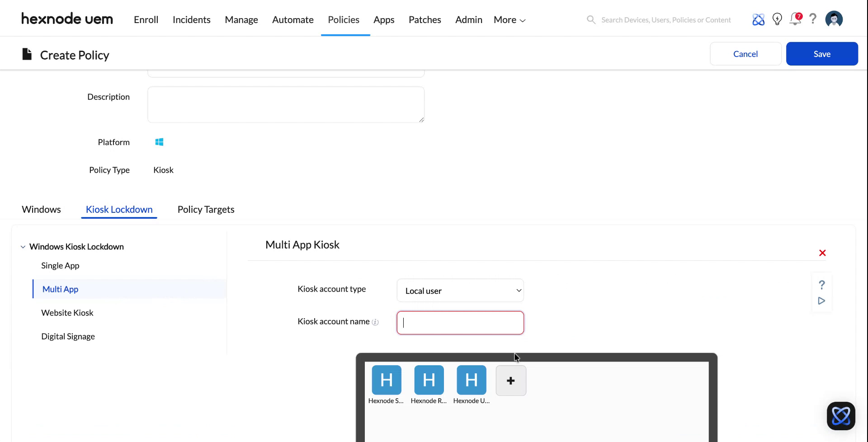
Task: Add an app using the plus tile in kiosk preview
Action: [x=511, y=380]
